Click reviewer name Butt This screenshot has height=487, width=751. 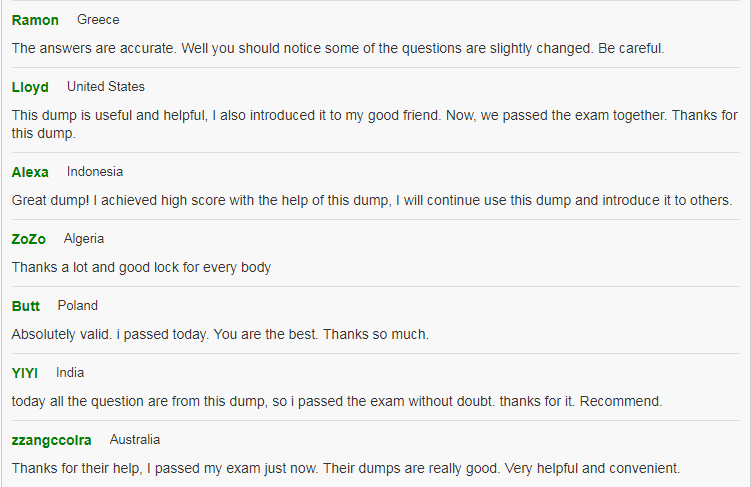tap(26, 306)
